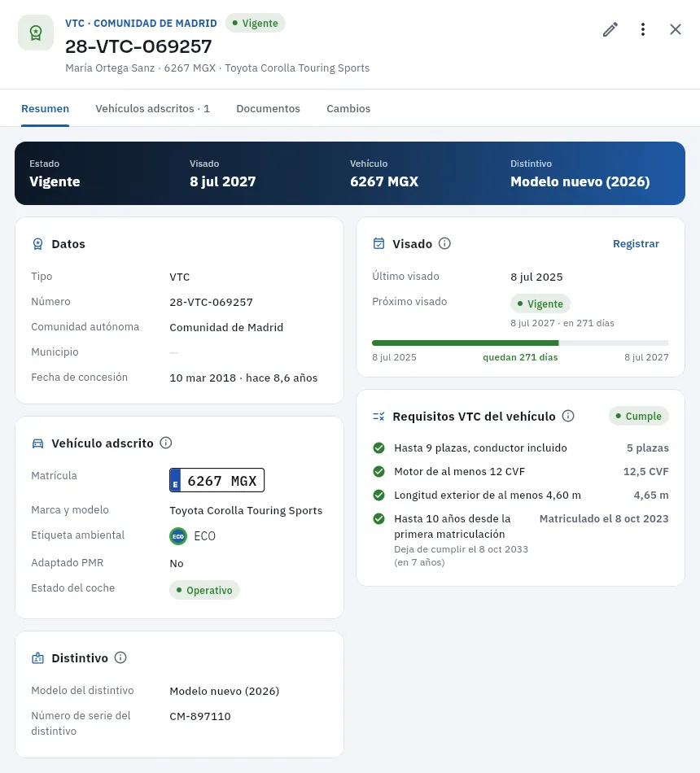
Task: Click the Operativo car status badge
Action: click(x=204, y=590)
